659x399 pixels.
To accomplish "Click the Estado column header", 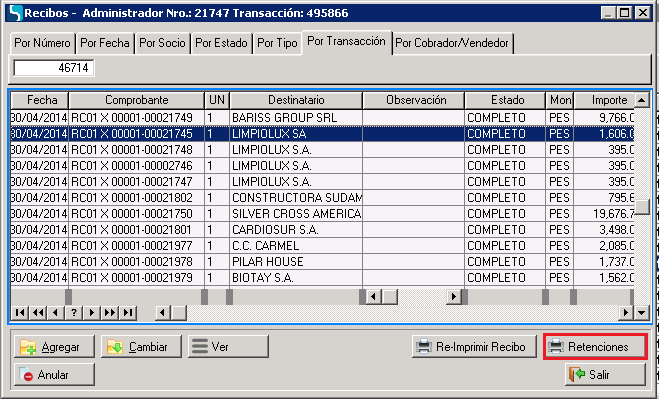I will pyautogui.click(x=505, y=100).
